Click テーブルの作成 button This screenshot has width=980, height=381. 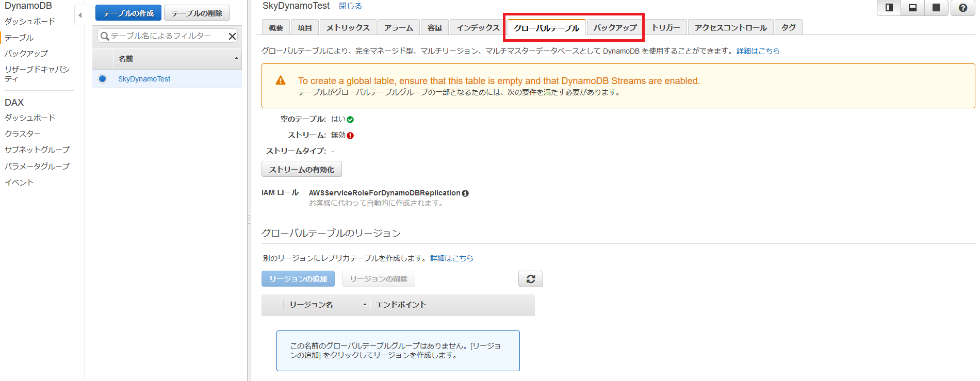coord(128,13)
